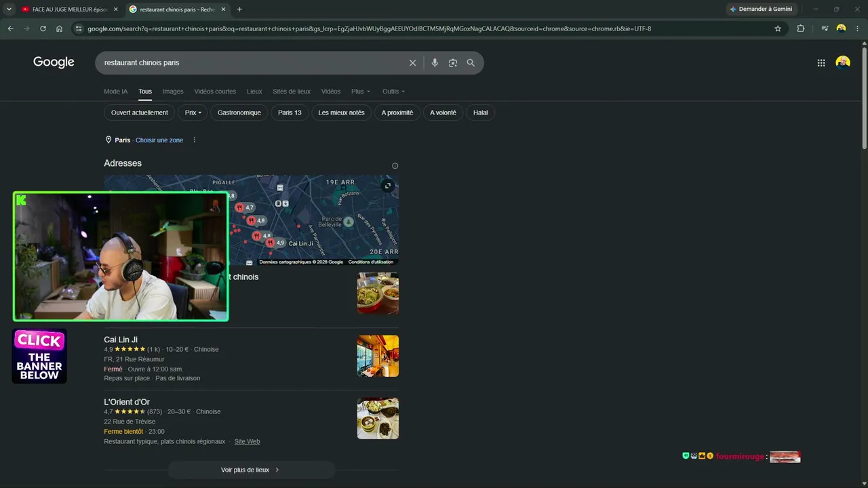Open a new browser tab

pos(239,9)
